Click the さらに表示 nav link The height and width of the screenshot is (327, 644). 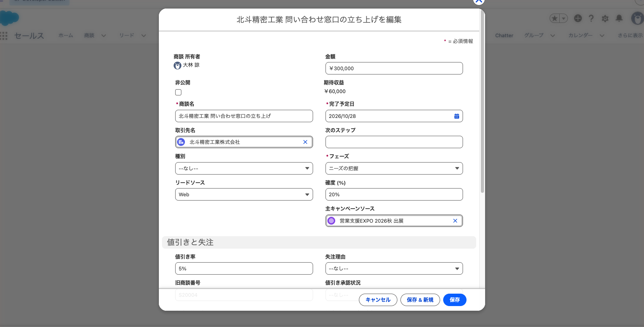click(631, 35)
